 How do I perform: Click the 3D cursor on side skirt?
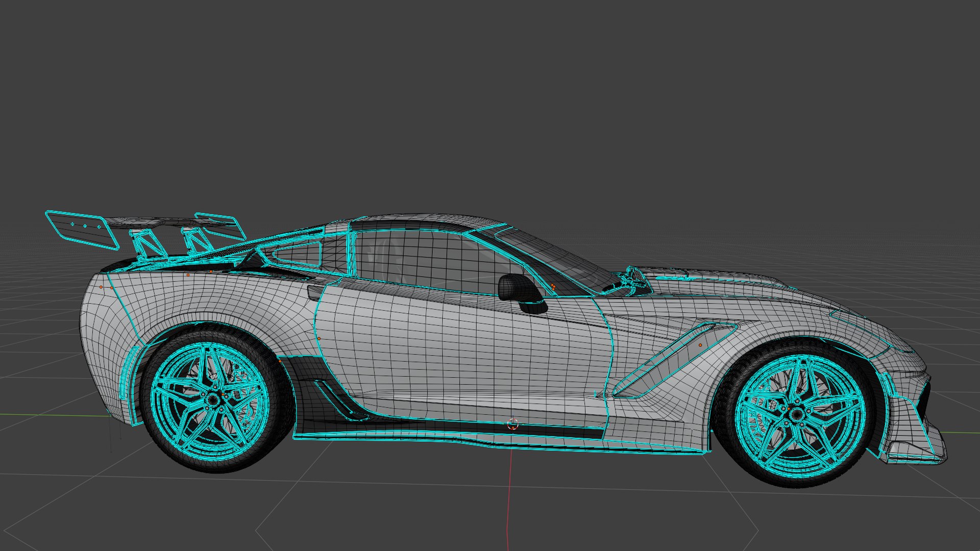pos(512,424)
